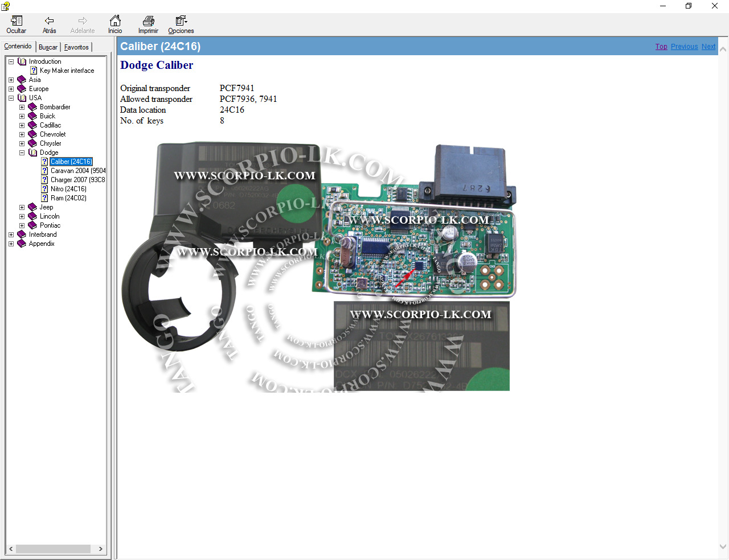Collapse the Dodge tree node
Screen dimensions: 729x560
[22, 153]
